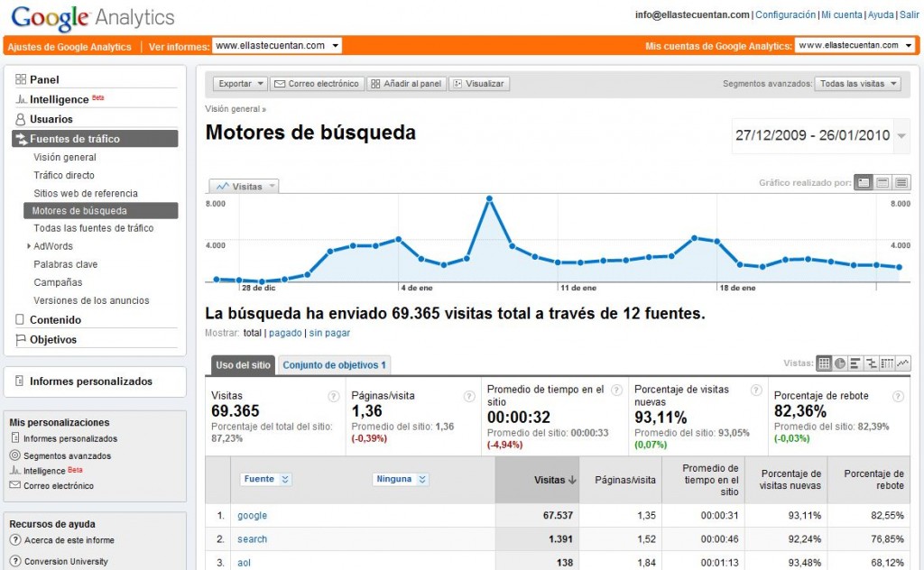924x570 pixels.
Task: Click the 'search' source link
Action: pyautogui.click(x=253, y=538)
